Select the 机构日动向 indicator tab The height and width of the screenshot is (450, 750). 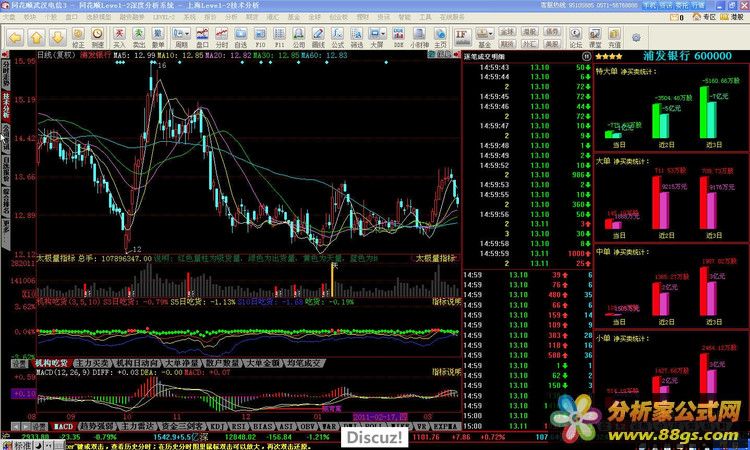tap(139, 363)
